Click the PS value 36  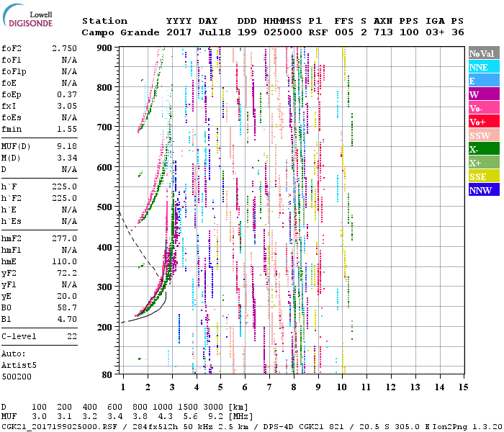[458, 32]
